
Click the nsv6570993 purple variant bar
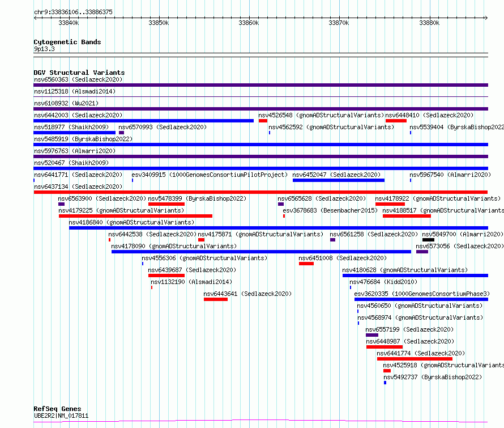122,133
